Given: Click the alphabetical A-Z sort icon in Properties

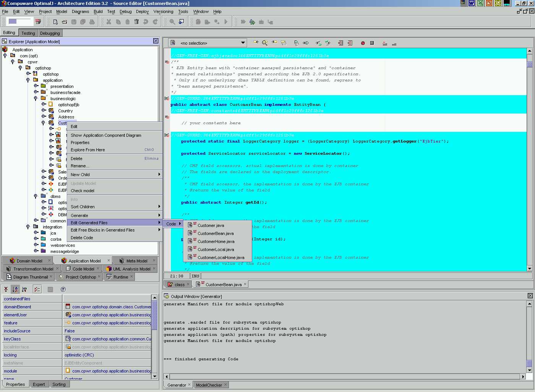Looking at the screenshot, I should [x=15, y=289].
